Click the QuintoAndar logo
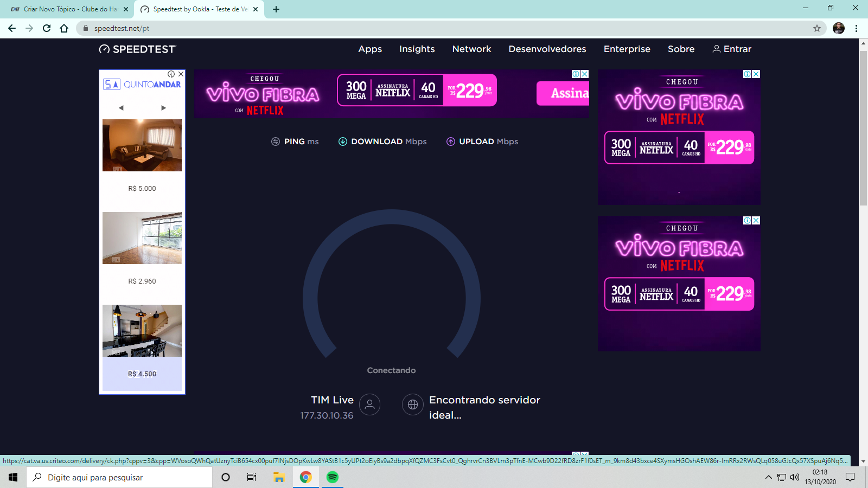Image resolution: width=868 pixels, height=488 pixels. click(142, 85)
